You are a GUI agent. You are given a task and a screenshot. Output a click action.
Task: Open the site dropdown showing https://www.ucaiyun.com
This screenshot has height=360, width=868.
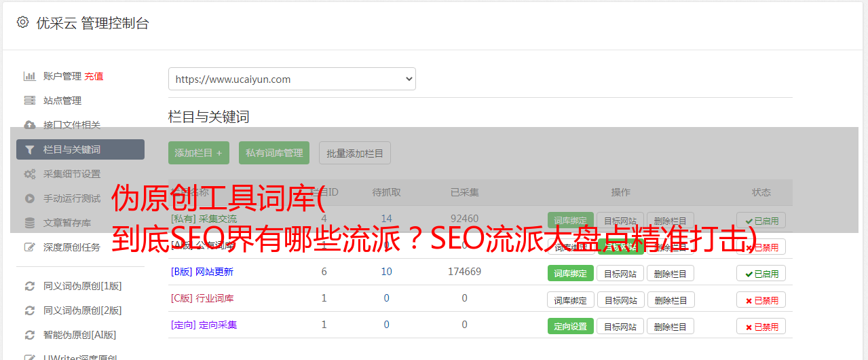coord(292,79)
